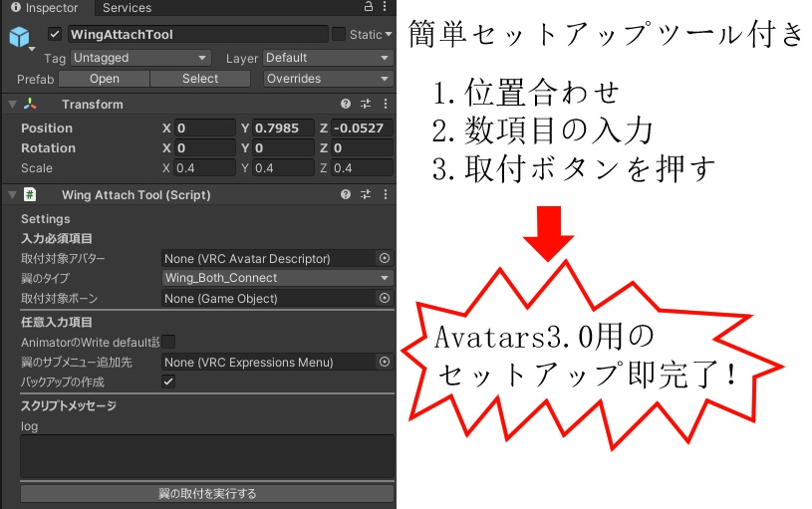Click the Rotation label

click(x=48, y=148)
